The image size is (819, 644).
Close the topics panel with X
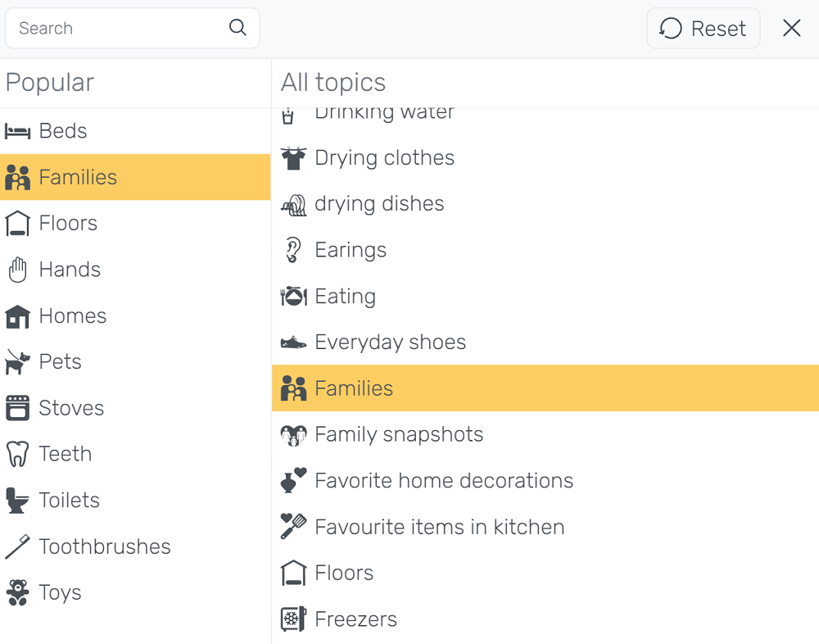[792, 28]
